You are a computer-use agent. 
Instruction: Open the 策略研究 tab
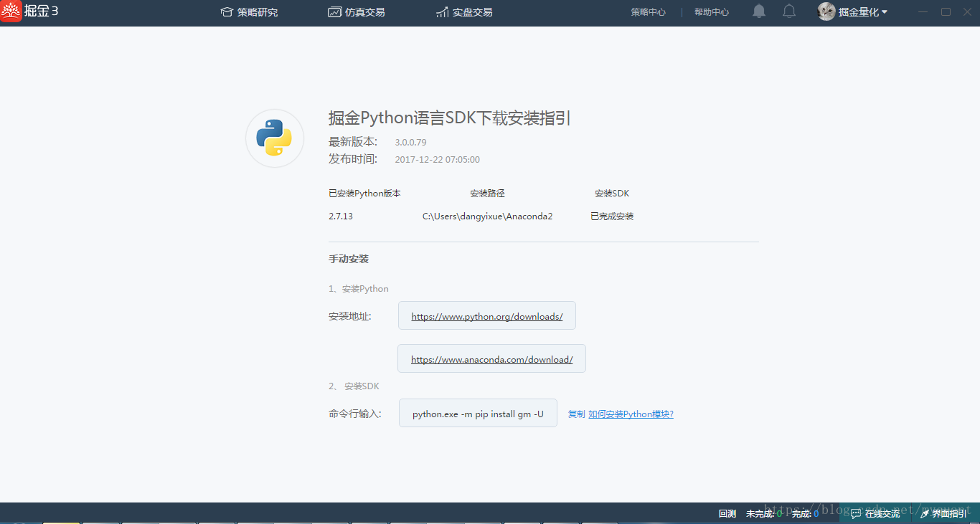pyautogui.click(x=249, y=12)
